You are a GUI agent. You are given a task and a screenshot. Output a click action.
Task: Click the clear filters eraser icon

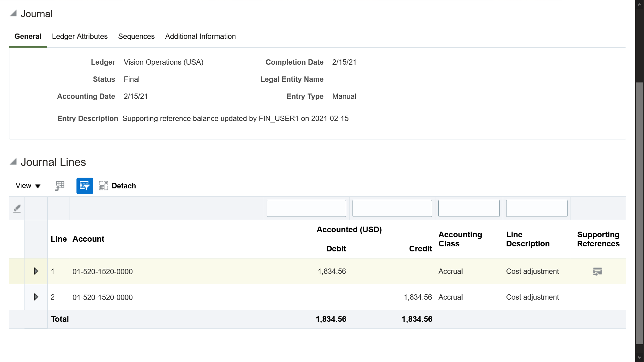point(17,208)
